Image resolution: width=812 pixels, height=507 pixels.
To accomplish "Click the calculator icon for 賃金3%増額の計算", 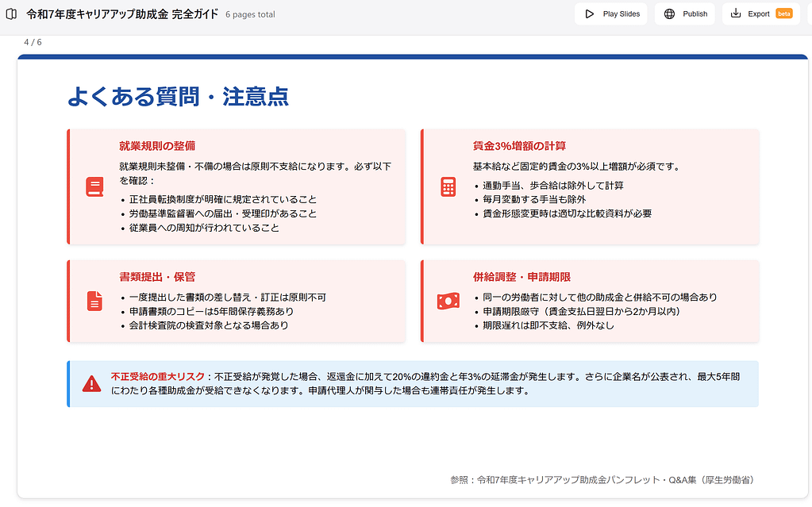I will click(448, 186).
